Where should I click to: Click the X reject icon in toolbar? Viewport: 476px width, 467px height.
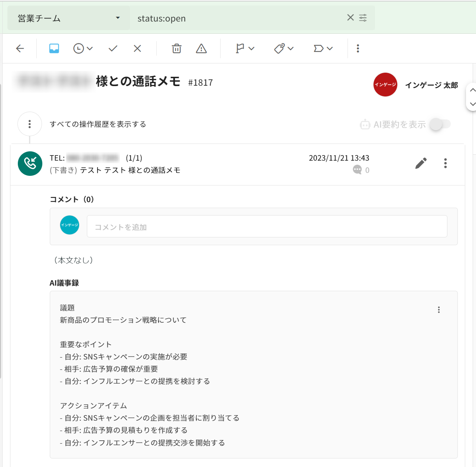pos(137,48)
